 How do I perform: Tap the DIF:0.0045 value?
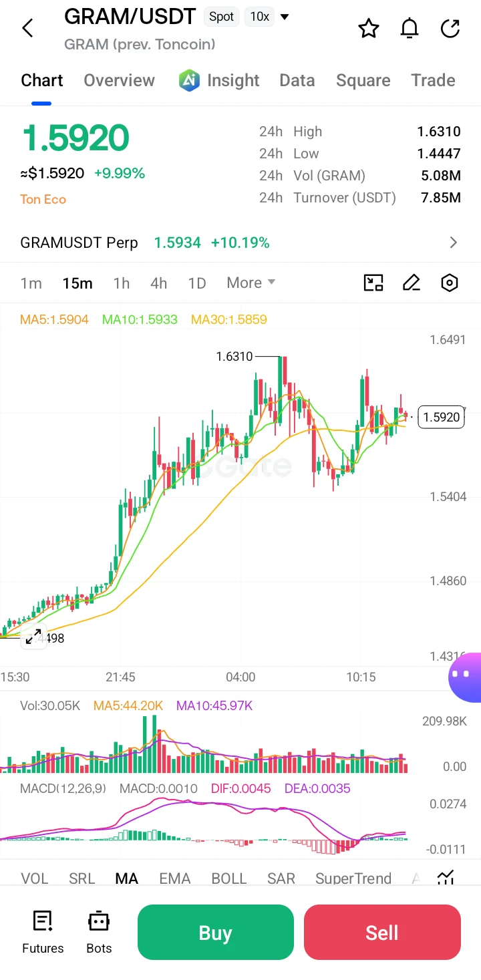click(241, 788)
